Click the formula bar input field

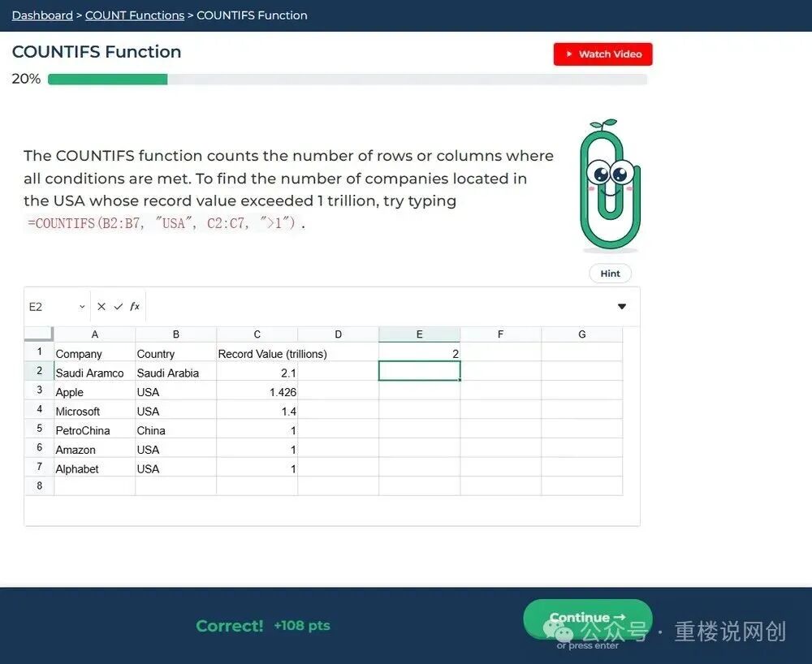pos(378,306)
